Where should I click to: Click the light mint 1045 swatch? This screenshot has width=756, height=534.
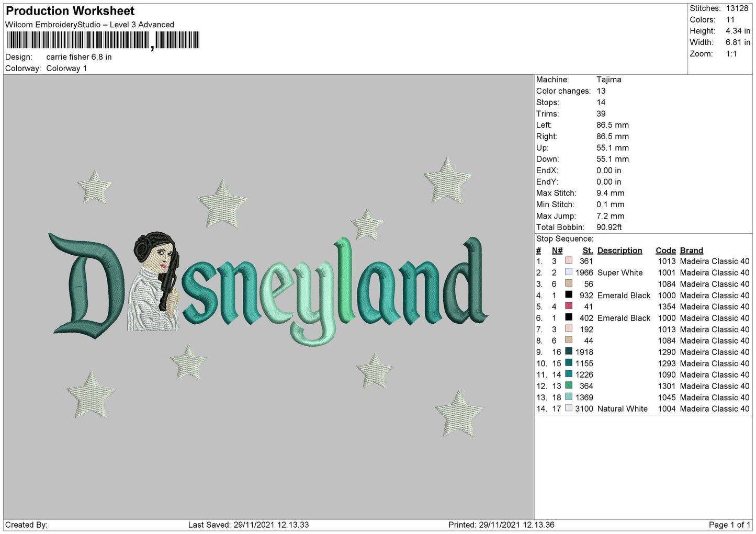click(569, 397)
